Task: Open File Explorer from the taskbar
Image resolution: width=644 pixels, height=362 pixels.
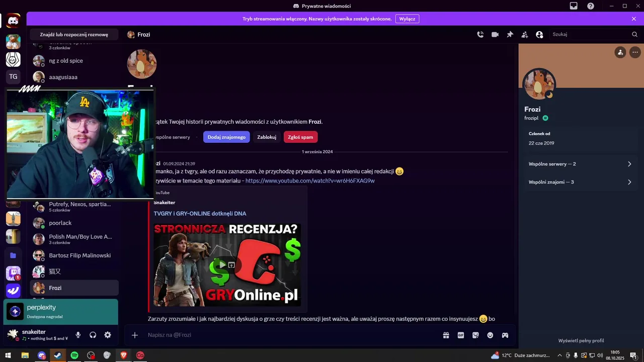Action: pyautogui.click(x=25, y=355)
